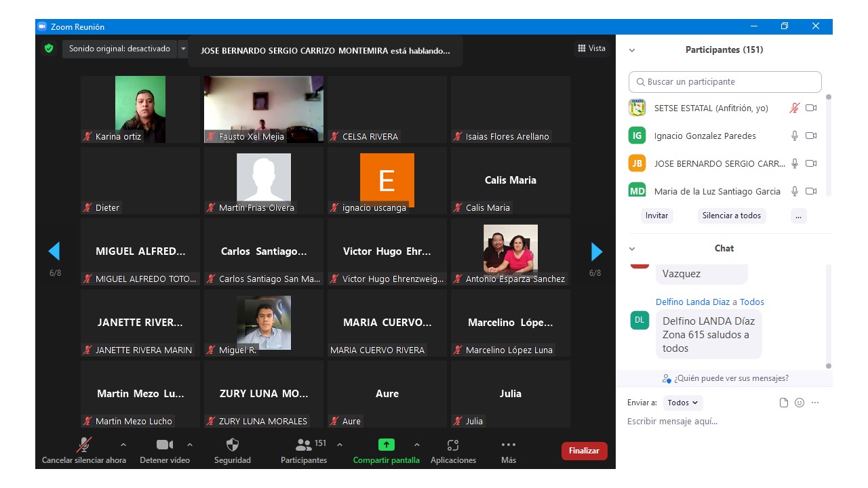Click the Martin Mezo Lucho label
Viewport: 868px width, 488px height.
(x=134, y=422)
